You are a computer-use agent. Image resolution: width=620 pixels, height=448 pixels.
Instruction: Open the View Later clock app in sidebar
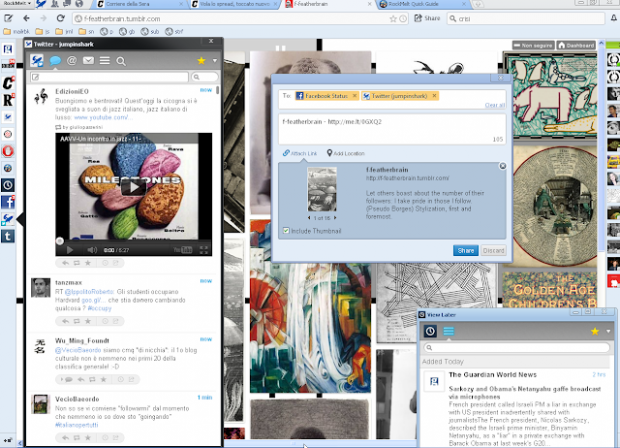pyautogui.click(x=8, y=185)
